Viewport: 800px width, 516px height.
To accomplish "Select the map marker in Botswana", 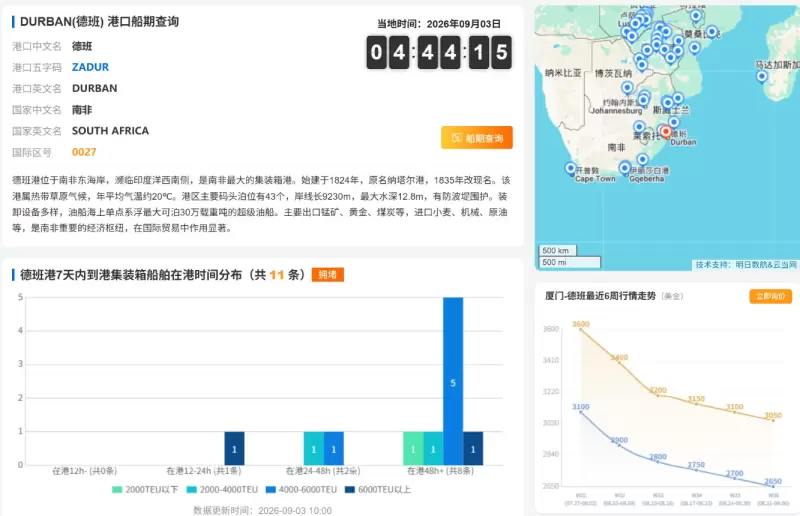I will (627, 88).
